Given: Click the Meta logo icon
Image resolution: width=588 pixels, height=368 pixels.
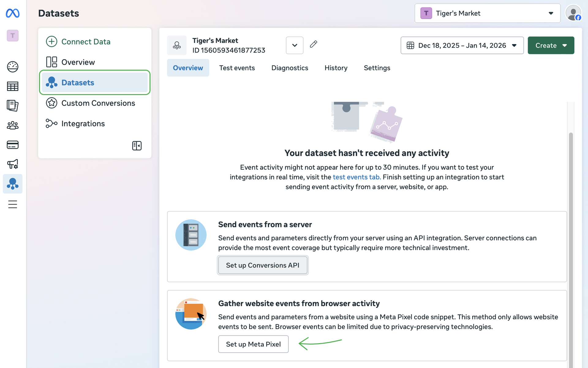Looking at the screenshot, I should click(x=13, y=13).
